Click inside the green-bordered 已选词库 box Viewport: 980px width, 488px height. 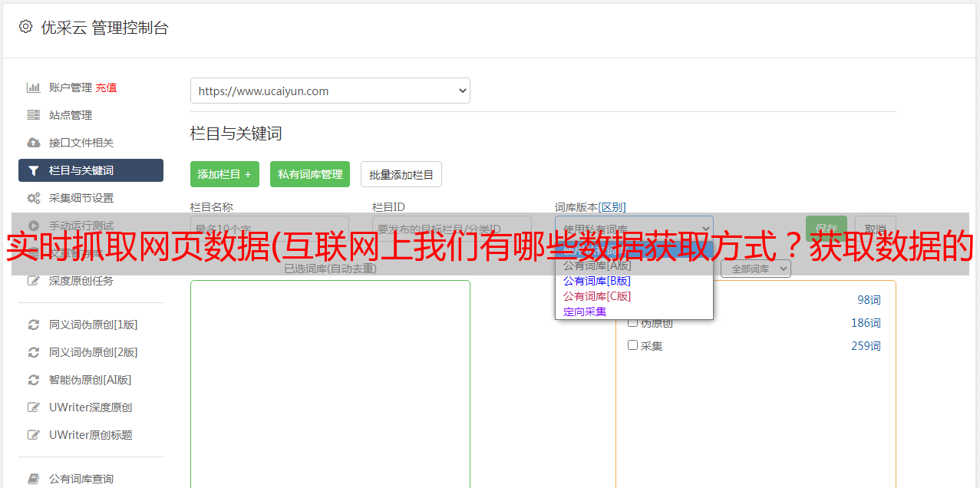330,384
